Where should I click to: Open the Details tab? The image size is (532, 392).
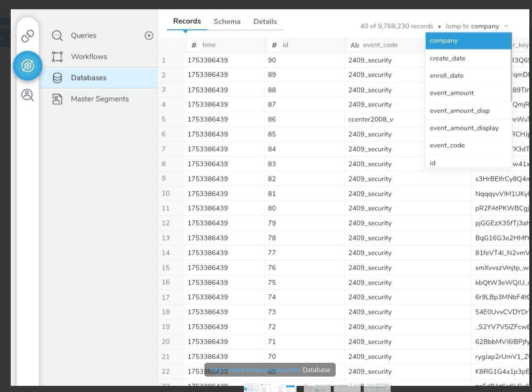[265, 22]
